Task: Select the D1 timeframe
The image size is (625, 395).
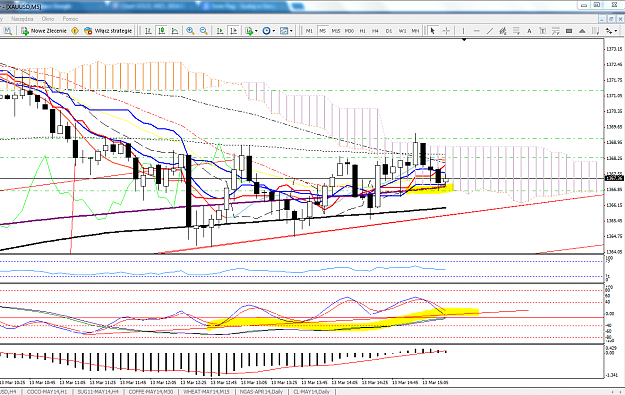Action: 389,31
